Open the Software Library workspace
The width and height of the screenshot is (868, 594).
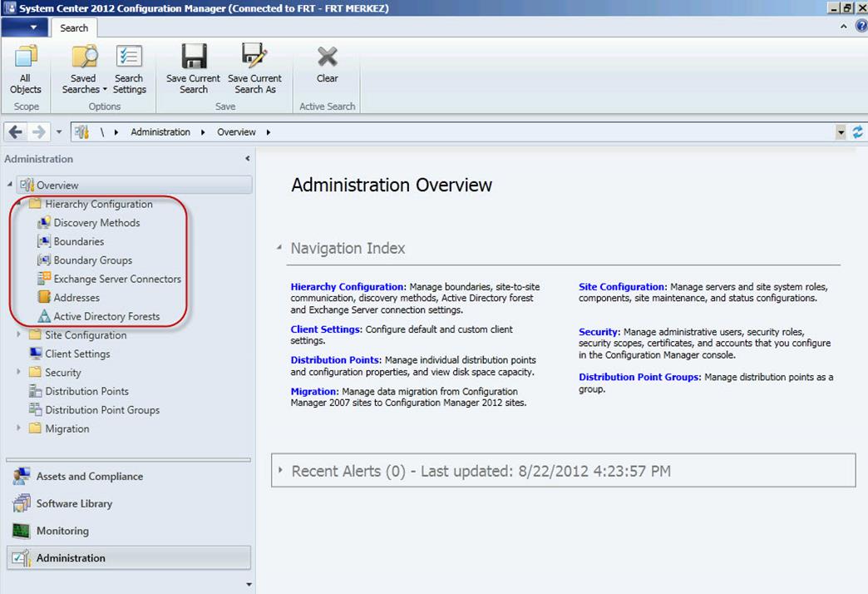point(128,503)
